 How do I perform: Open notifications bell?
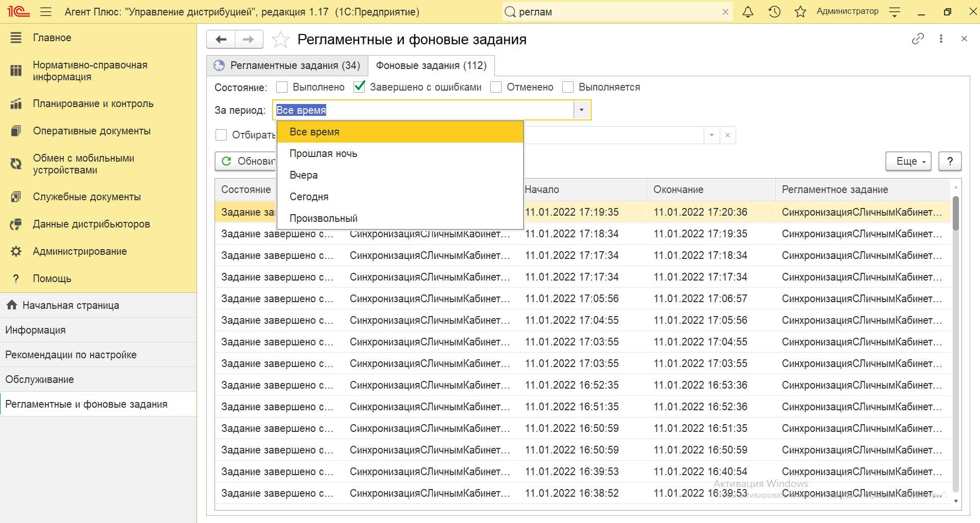pyautogui.click(x=748, y=11)
